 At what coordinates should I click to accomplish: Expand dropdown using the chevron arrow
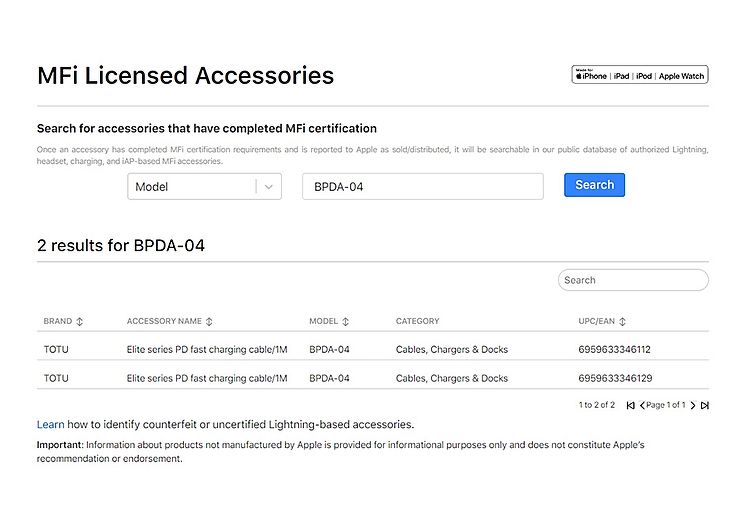pyautogui.click(x=268, y=187)
